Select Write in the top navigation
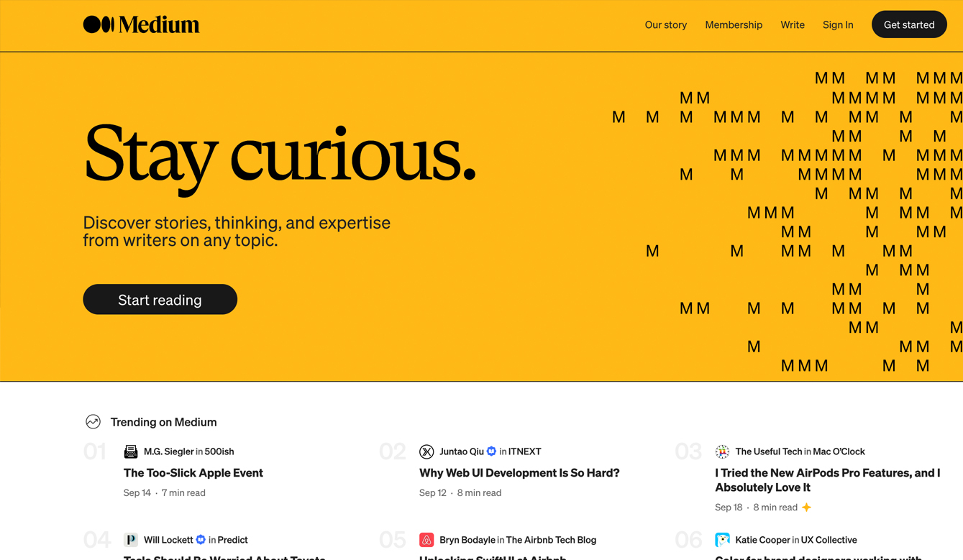Screen dimensions: 963x560 point(792,24)
